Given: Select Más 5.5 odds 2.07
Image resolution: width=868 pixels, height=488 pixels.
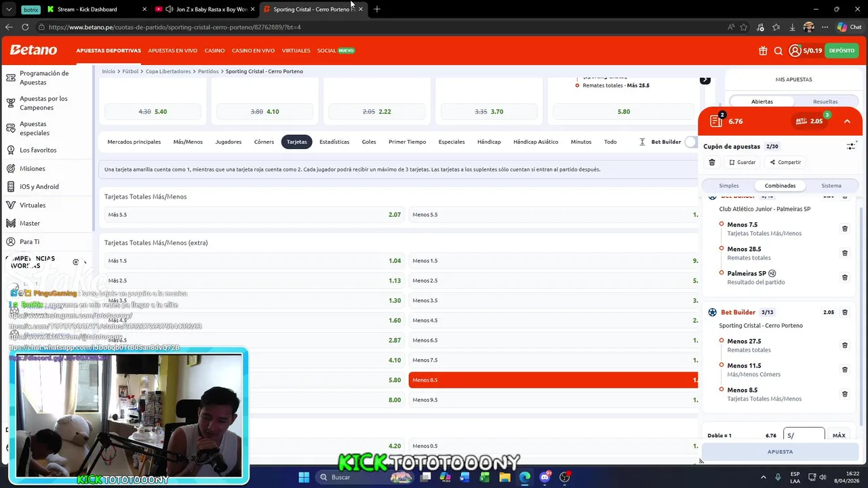Looking at the screenshot, I should tap(254, 215).
